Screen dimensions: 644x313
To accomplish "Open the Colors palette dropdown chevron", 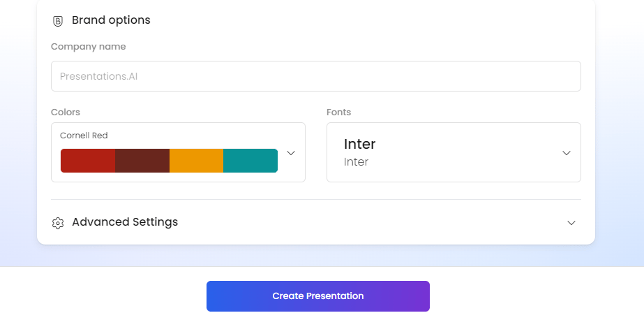I will (x=291, y=153).
